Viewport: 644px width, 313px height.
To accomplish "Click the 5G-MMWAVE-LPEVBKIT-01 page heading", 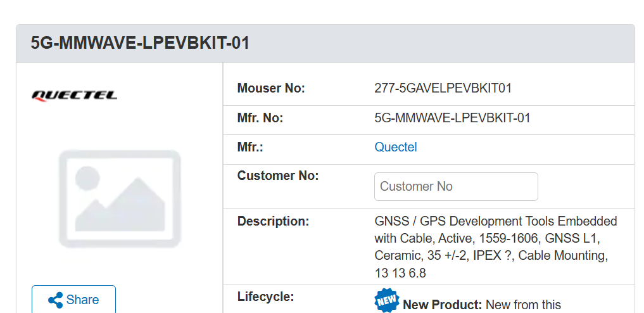I will [x=140, y=43].
